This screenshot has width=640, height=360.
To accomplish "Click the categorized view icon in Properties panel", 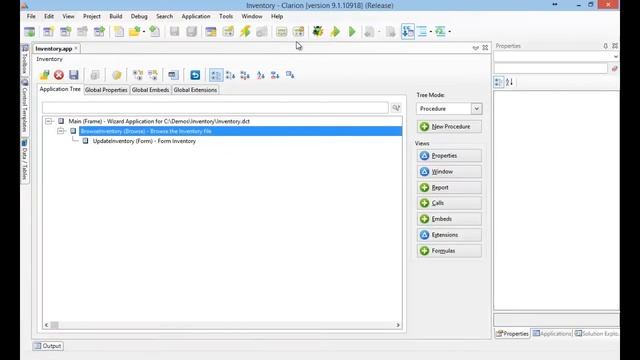I will [x=498, y=82].
